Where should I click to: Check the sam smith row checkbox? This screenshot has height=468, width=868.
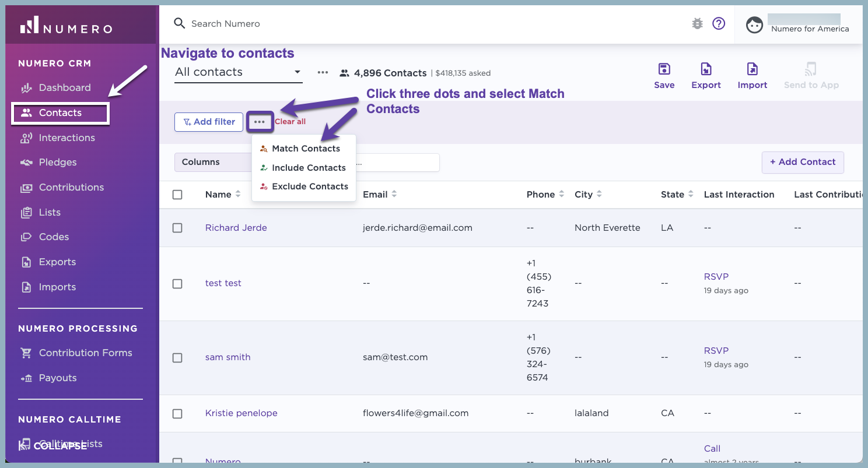tap(177, 357)
